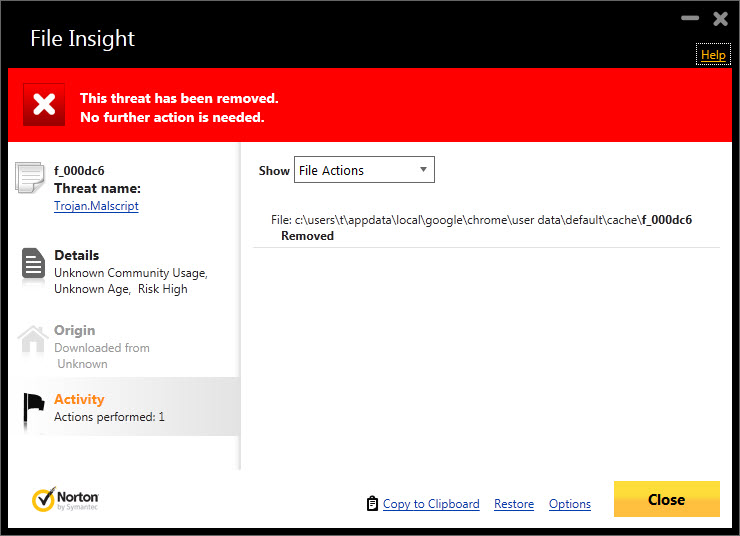Select the Activity tab
This screenshot has width=740, height=536.
coord(124,406)
